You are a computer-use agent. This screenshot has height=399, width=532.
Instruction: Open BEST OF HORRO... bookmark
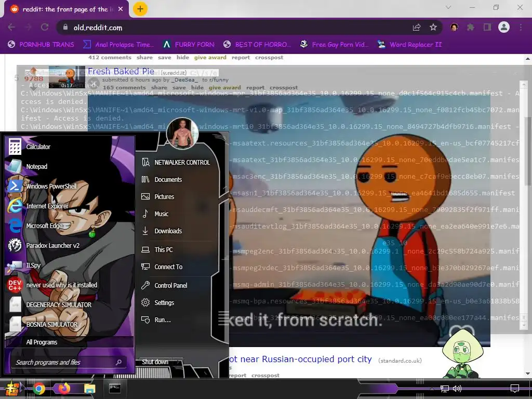(x=258, y=45)
